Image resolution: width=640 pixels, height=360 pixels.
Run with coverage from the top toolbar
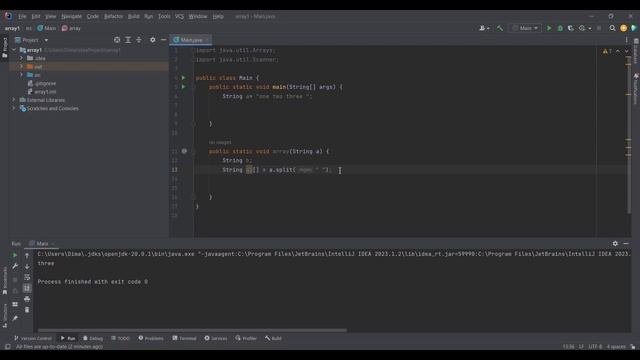[571, 28]
